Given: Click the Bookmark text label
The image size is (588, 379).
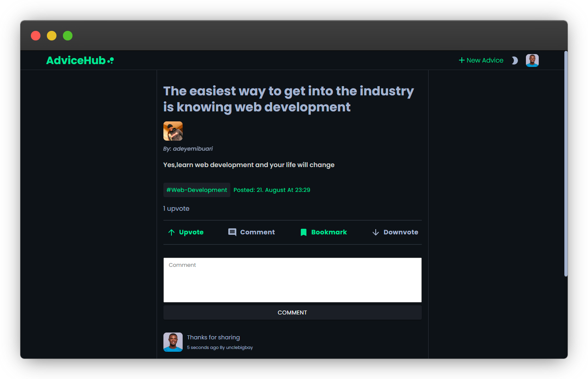Looking at the screenshot, I should 329,232.
